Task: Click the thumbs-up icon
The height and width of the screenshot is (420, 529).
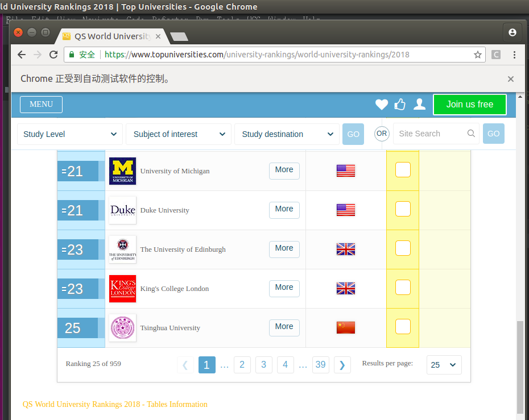Action: click(x=400, y=105)
